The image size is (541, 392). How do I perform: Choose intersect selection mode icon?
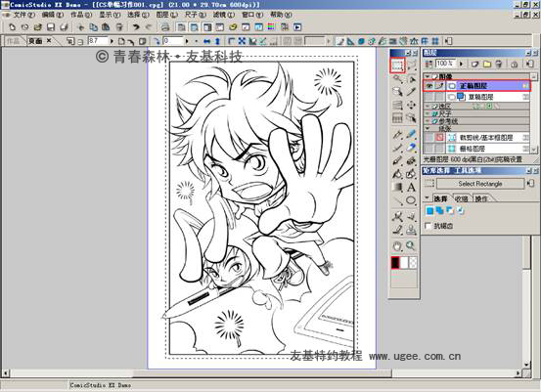[x=460, y=210]
